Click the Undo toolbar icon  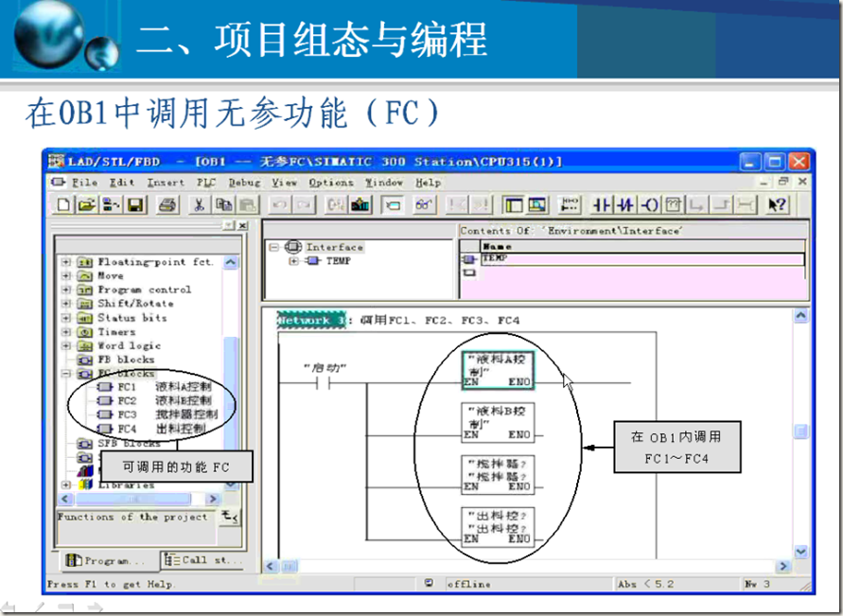[x=279, y=204]
